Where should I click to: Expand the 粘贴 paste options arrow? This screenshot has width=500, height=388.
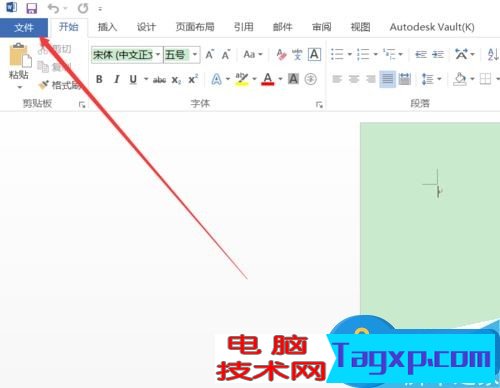point(20,88)
